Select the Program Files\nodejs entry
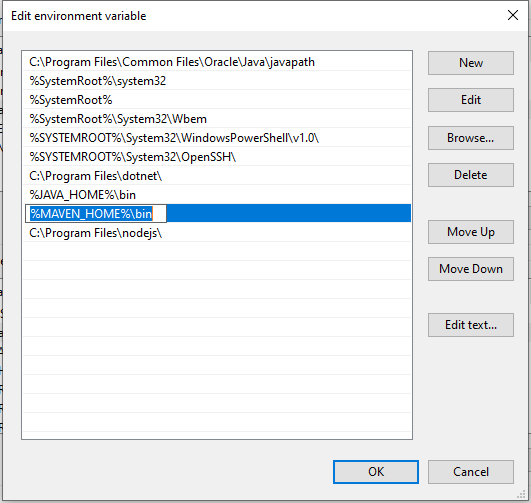This screenshot has width=531, height=503. (217, 233)
